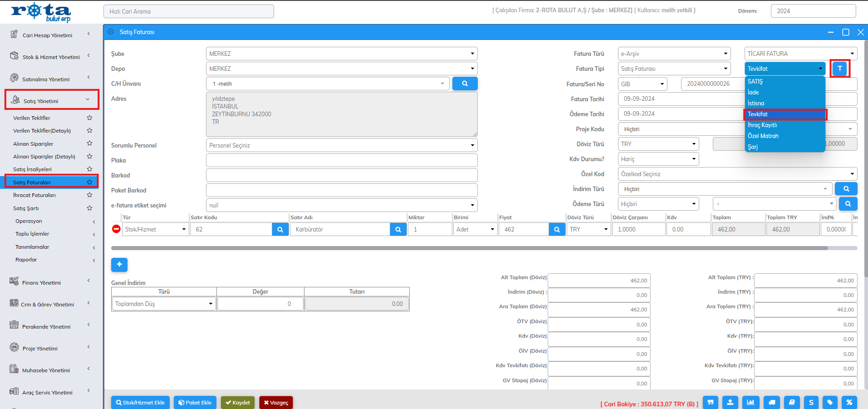
Task: Remove the Karbüratör row with red minus
Action: point(116,229)
